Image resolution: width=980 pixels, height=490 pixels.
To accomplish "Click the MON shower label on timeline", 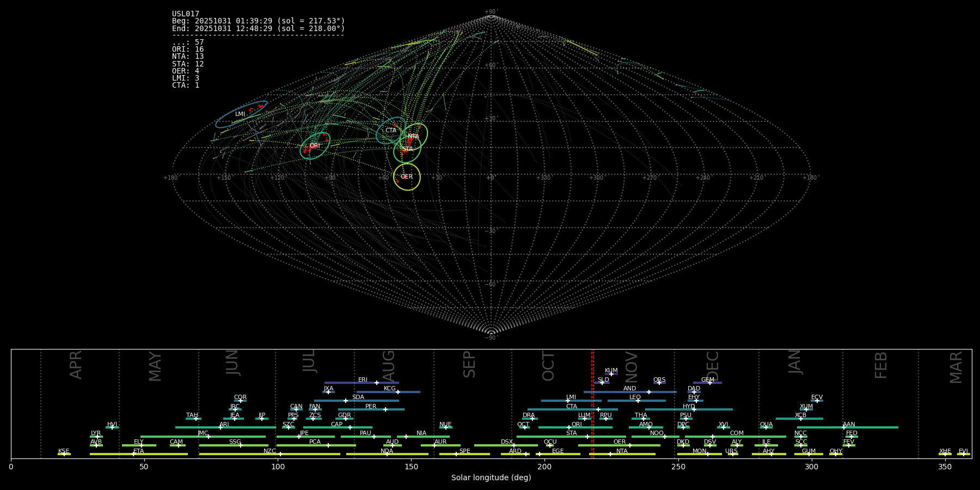I will point(700,451).
